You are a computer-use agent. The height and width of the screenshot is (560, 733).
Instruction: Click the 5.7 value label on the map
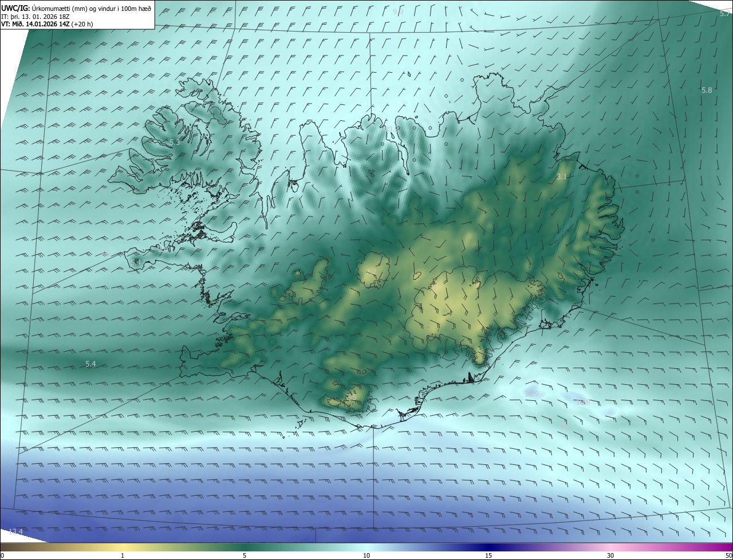tap(725, 13)
